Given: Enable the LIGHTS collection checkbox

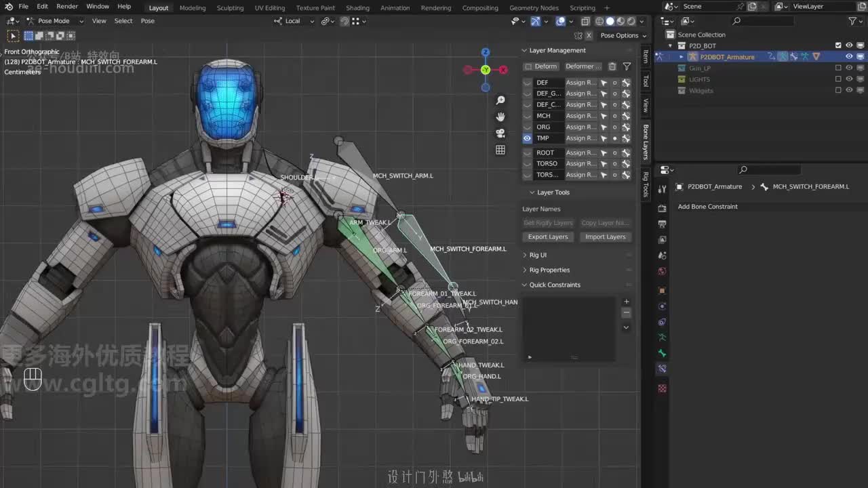Looking at the screenshot, I should point(838,79).
